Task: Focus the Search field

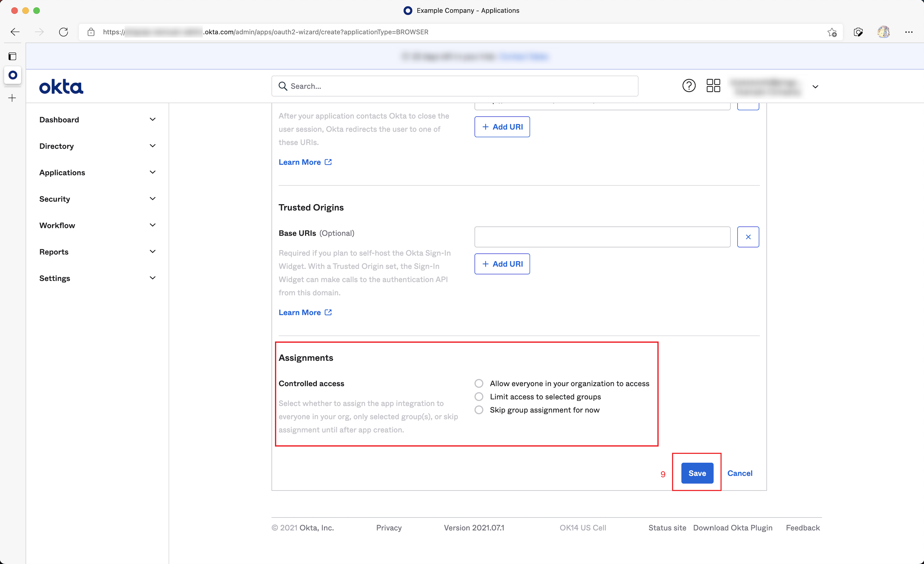Action: (x=455, y=86)
